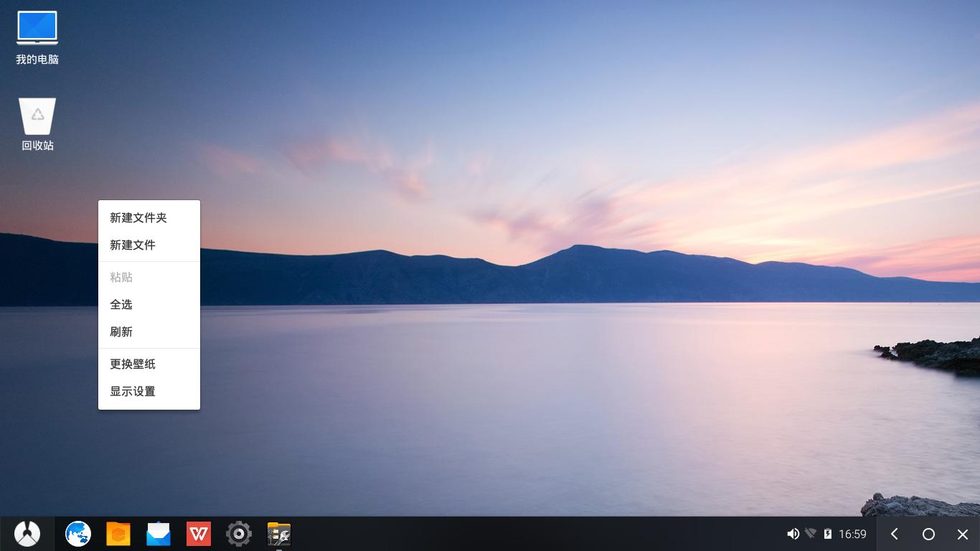
Task: Select 全选 in the context menu
Action: click(149, 304)
